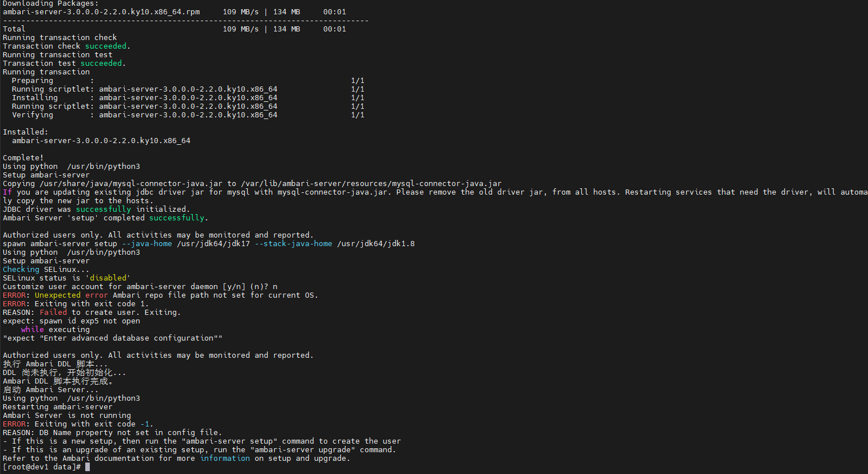
Task: Select the --java-home option in spawn command
Action: tap(146, 244)
